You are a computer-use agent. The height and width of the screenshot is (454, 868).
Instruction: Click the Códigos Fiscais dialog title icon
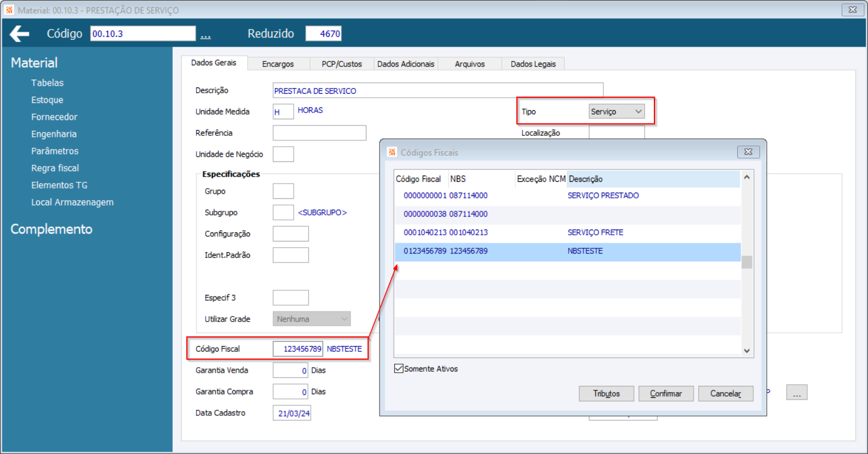tap(392, 152)
